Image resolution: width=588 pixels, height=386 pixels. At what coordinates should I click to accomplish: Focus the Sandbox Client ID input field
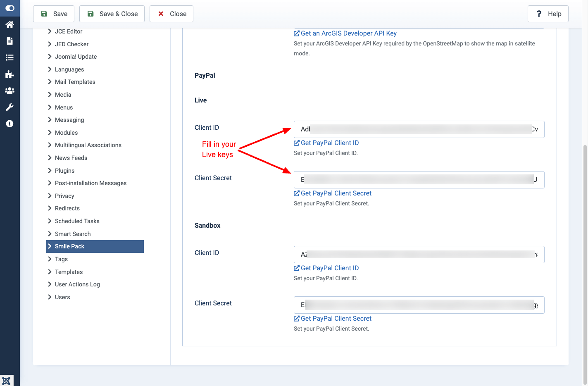click(419, 255)
